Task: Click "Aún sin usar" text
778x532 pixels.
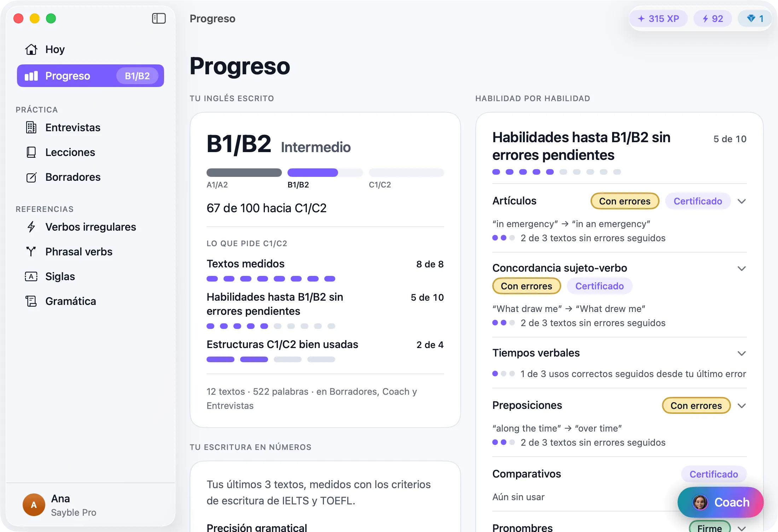Action: (518, 497)
